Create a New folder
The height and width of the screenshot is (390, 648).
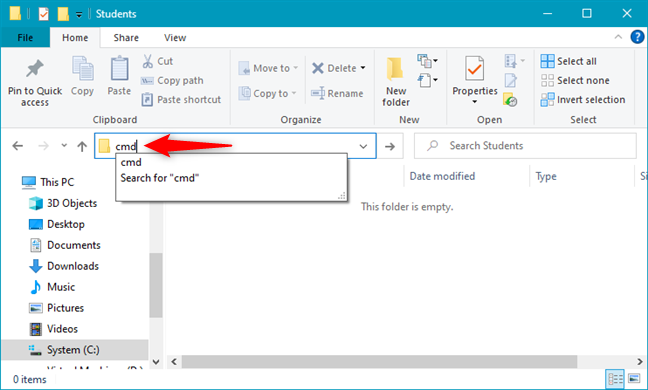click(x=395, y=82)
